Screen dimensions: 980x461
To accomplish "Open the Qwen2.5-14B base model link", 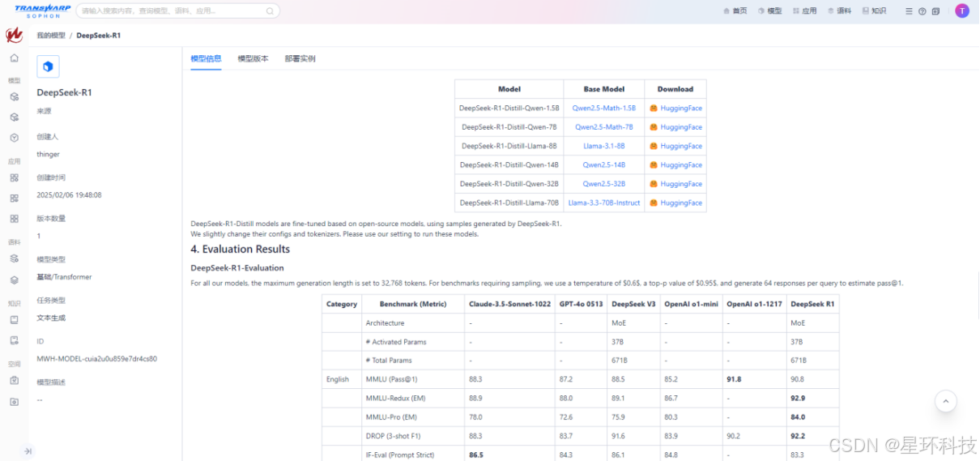I will (x=603, y=164).
